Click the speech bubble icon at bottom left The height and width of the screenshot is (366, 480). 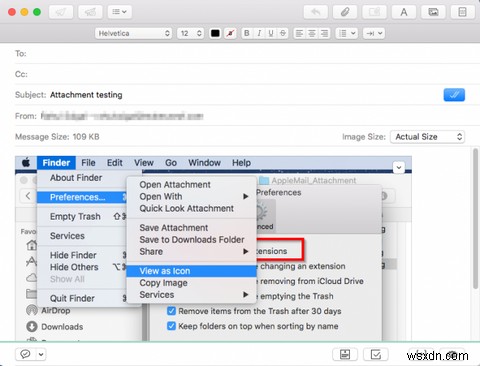(25, 354)
